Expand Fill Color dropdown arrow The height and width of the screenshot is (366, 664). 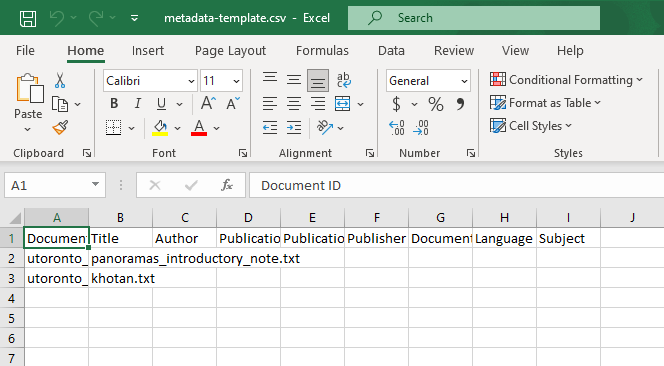coord(177,128)
